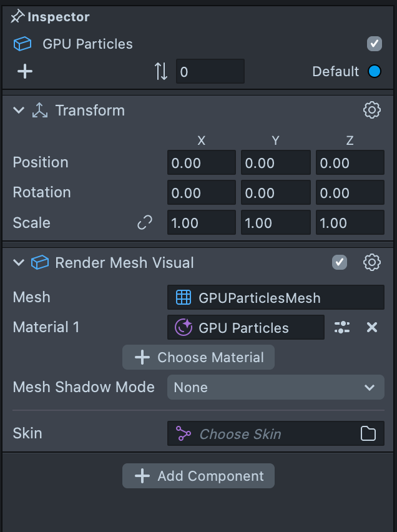
Task: Open the Mesh Shadow Mode dropdown
Action: click(275, 387)
